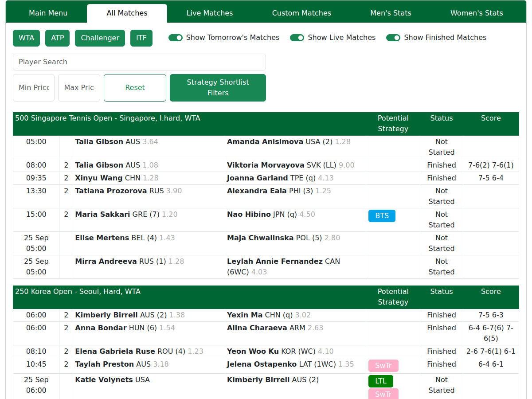Select Anna Bondar in Korea Open
This screenshot has width=532, height=399.
[101, 328]
